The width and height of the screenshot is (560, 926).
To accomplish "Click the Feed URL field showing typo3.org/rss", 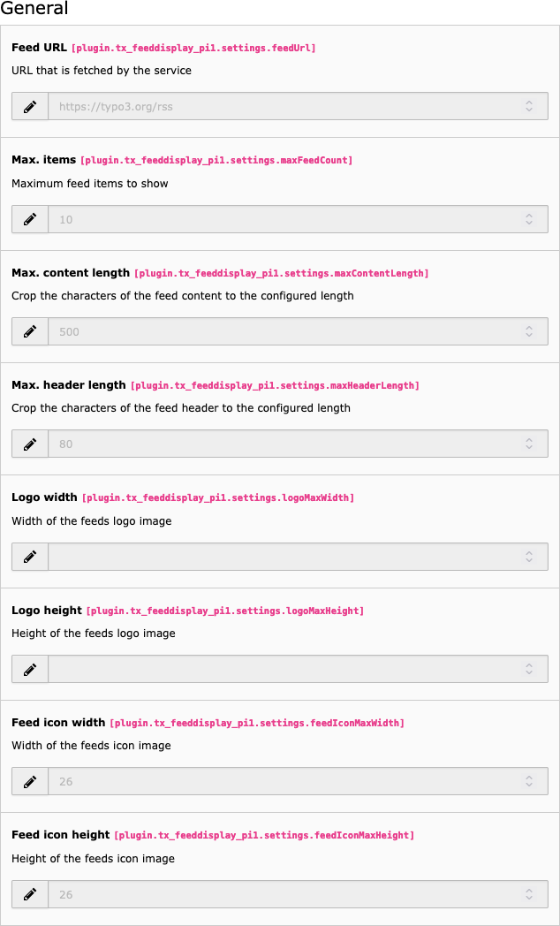I will pos(283,107).
